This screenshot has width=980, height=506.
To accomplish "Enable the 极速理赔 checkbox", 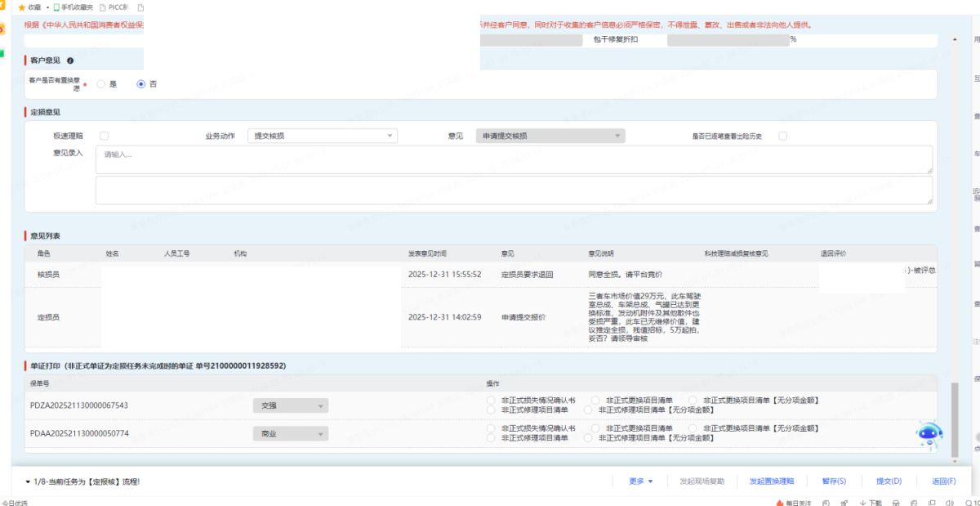I will pos(104,136).
